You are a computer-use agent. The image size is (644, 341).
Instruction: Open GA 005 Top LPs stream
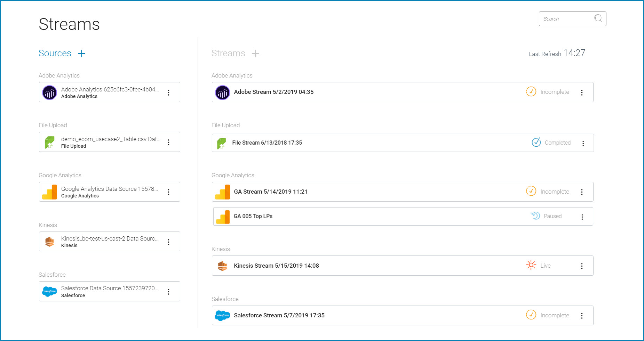tap(403, 216)
